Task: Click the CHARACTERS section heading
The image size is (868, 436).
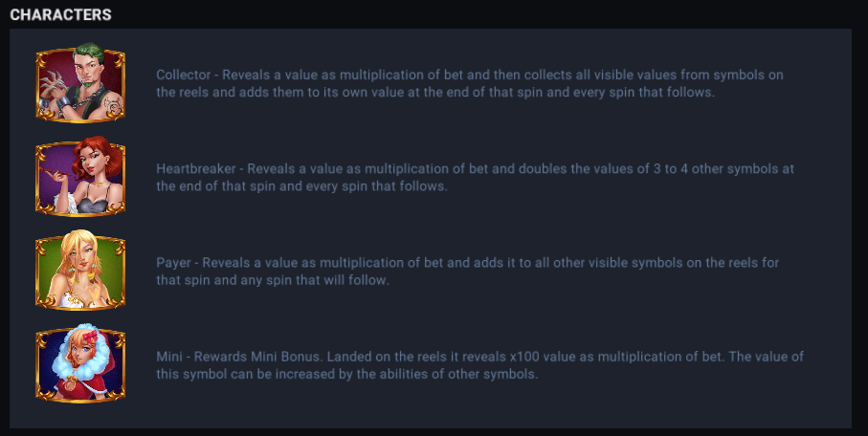Action: [x=60, y=15]
